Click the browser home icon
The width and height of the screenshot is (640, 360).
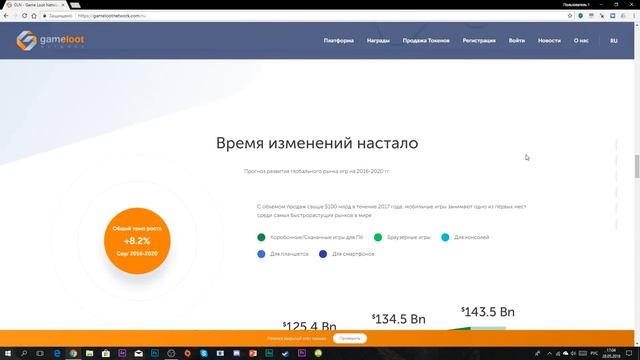click(34, 16)
